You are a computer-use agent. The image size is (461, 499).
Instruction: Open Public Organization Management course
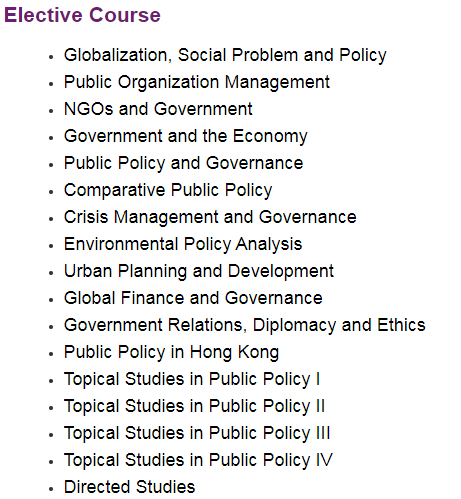[197, 82]
